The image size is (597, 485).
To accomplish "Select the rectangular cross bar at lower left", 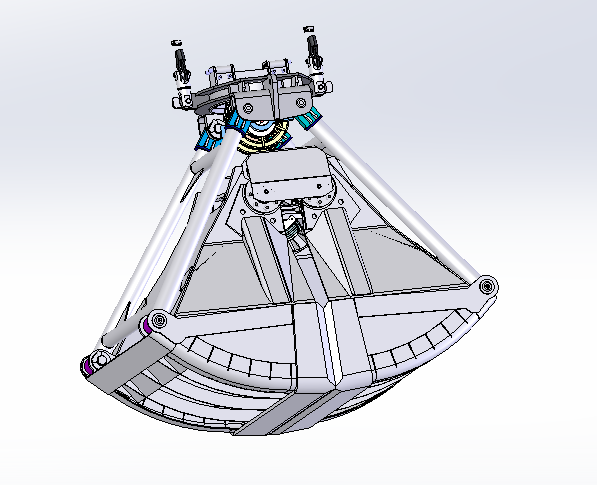I will point(131,364).
